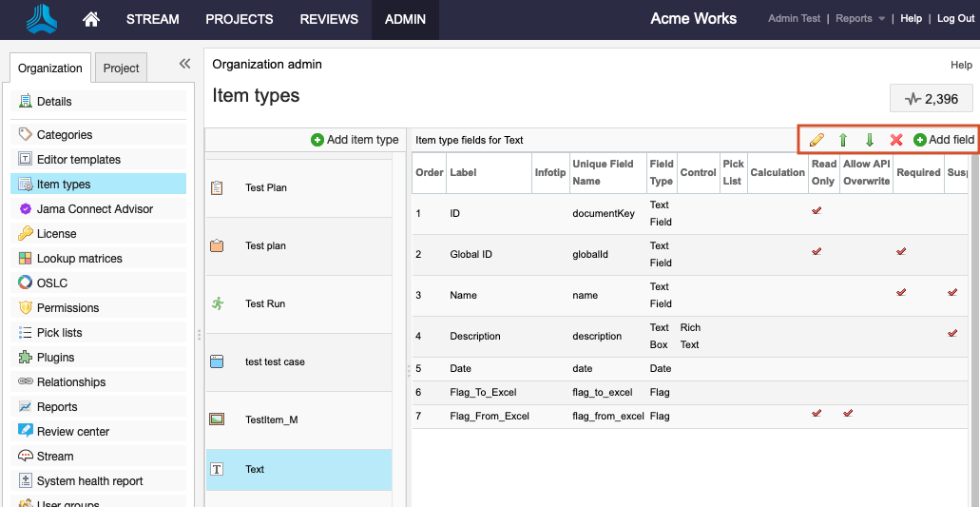Viewport: 980px width, 507px height.
Task: Select the Test plan item type with orange clipboard
Action: pos(298,245)
